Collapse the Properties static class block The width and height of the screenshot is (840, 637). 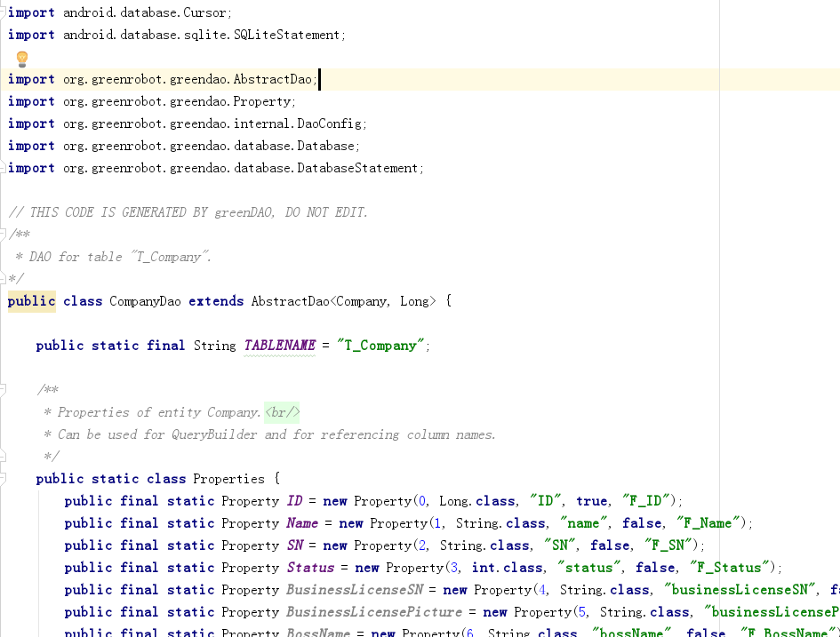pyautogui.click(x=3, y=479)
